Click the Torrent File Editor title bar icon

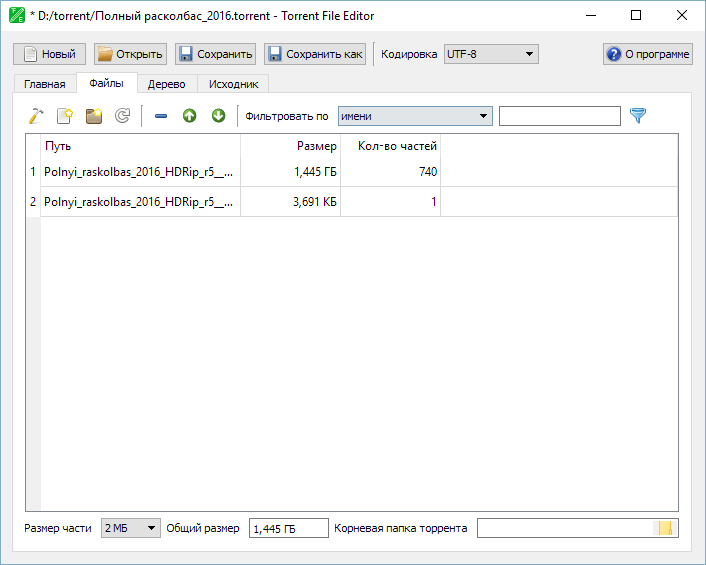click(17, 15)
